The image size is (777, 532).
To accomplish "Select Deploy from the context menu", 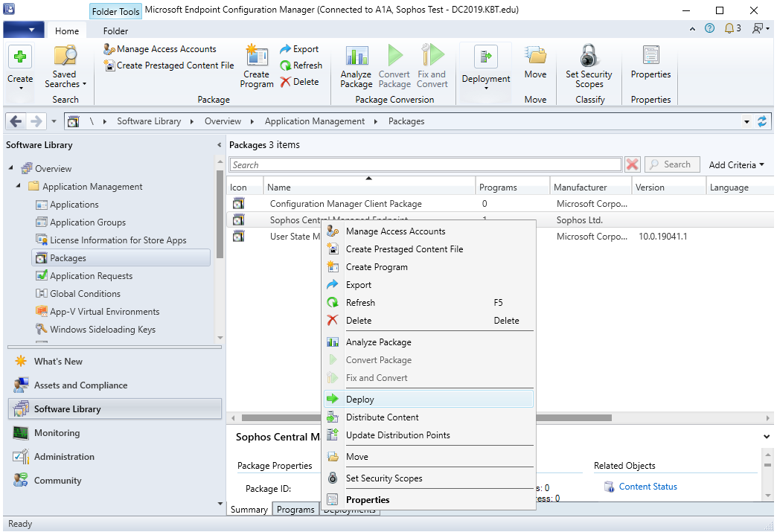I will (x=360, y=400).
